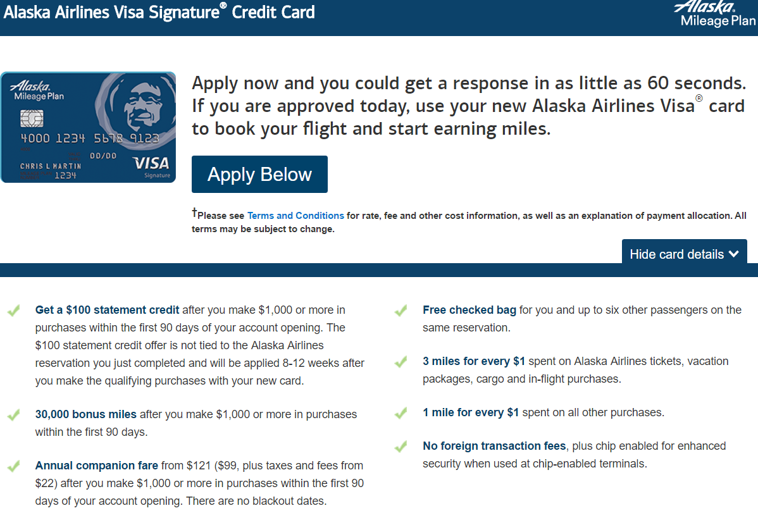Click the chevron on Hide card details
The width and height of the screenshot is (758, 532).
coord(735,254)
